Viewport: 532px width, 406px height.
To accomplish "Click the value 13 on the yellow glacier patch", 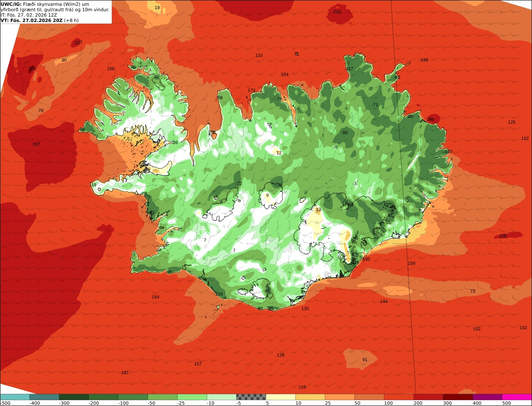I will coord(318,210).
